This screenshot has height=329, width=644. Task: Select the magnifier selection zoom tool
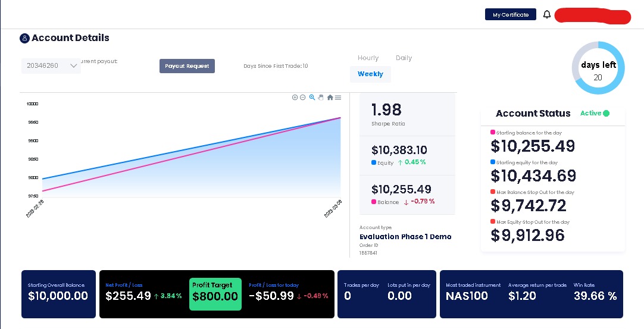coord(312,98)
